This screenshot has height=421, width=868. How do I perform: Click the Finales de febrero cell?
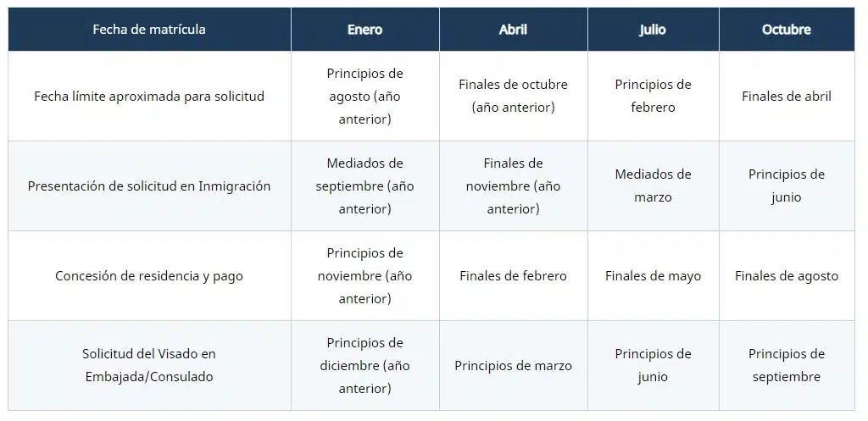(x=513, y=275)
